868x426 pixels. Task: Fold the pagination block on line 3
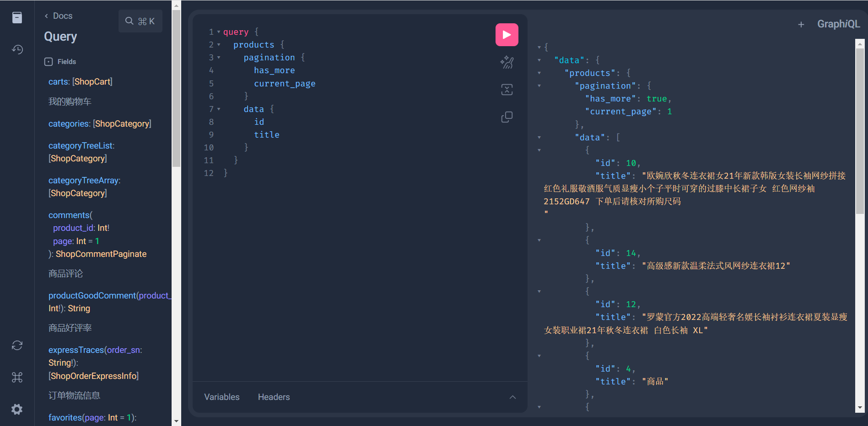(219, 58)
